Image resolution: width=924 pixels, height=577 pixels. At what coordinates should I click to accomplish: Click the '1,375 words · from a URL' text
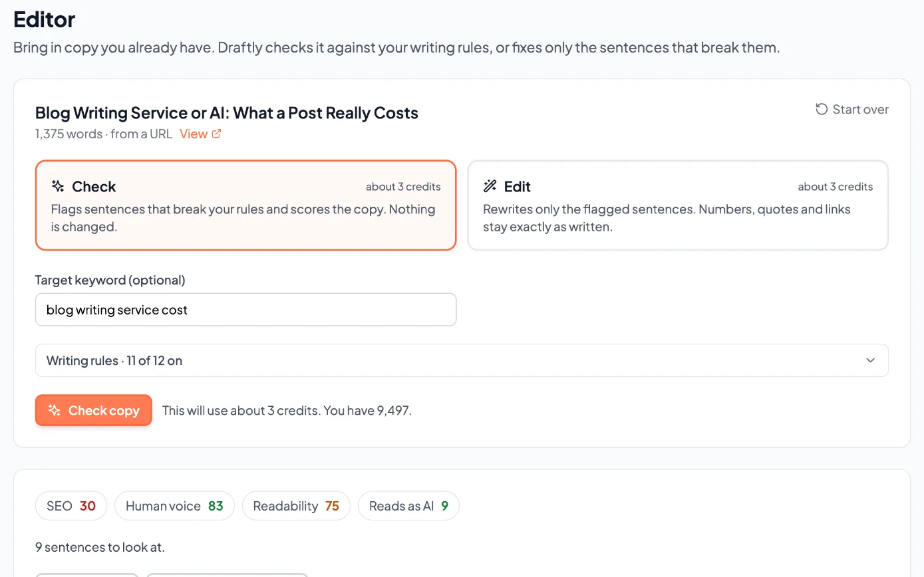[104, 134]
